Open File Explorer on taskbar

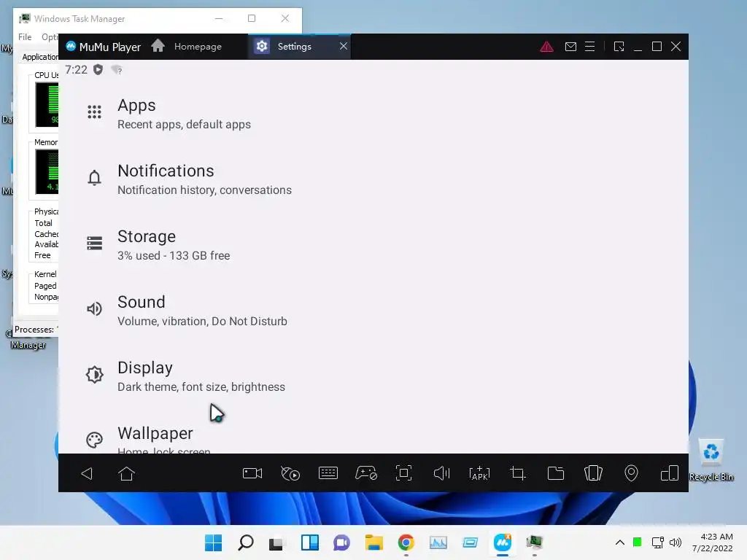(x=374, y=542)
